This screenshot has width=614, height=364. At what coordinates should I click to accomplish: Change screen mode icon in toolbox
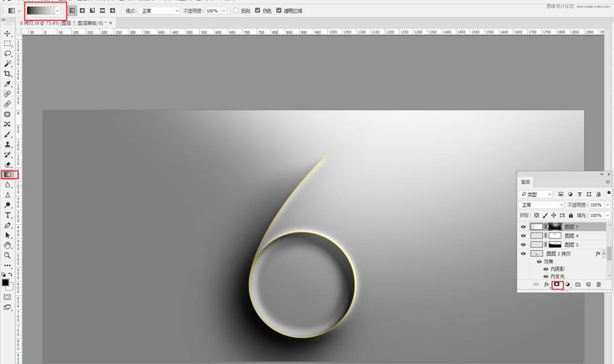(7, 307)
